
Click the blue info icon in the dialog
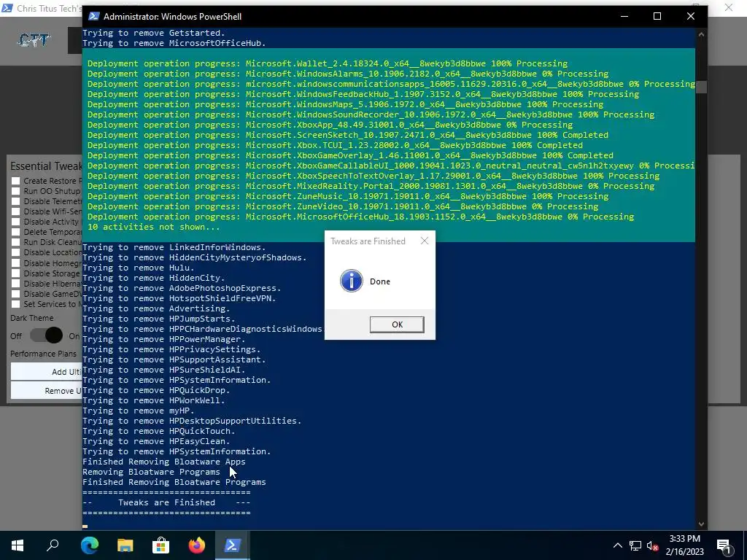(x=352, y=281)
